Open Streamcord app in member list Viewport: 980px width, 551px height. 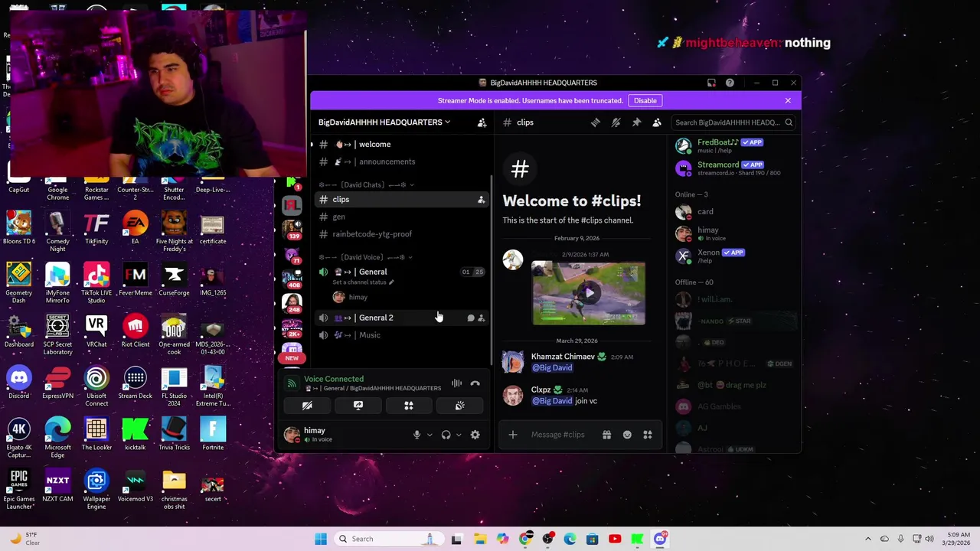tap(733, 168)
